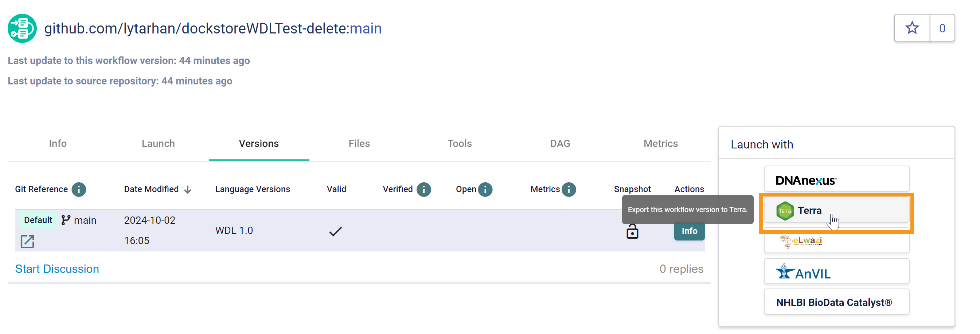Launch workflow with DNAnexus
980x334 pixels.
point(836,179)
